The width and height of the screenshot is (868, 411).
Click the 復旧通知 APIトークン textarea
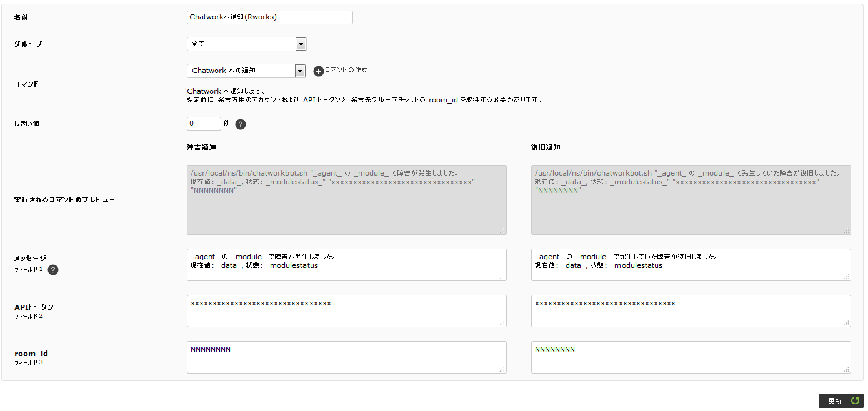(x=691, y=311)
